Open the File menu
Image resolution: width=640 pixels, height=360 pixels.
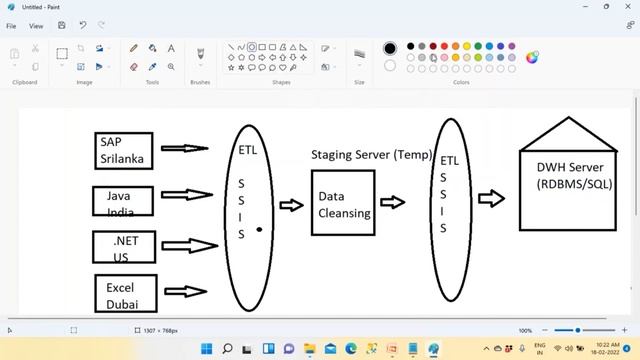point(11,26)
